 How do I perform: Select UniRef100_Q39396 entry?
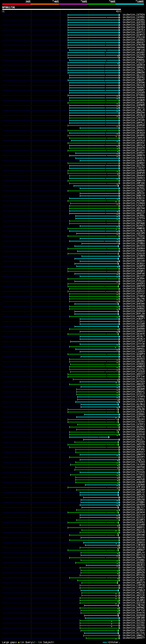134,82
